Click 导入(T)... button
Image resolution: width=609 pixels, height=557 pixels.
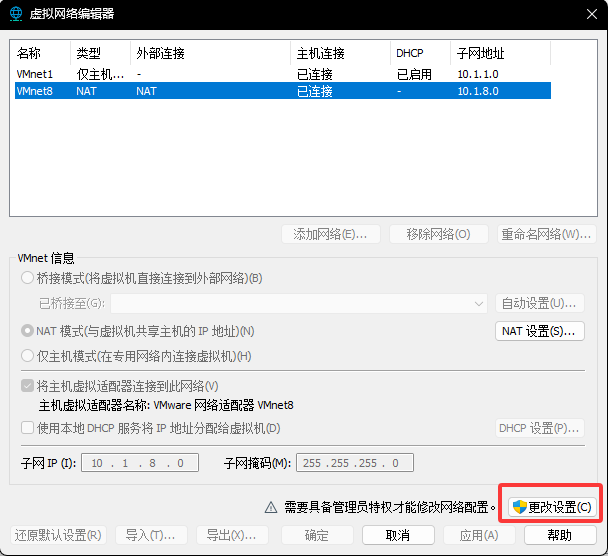151,535
